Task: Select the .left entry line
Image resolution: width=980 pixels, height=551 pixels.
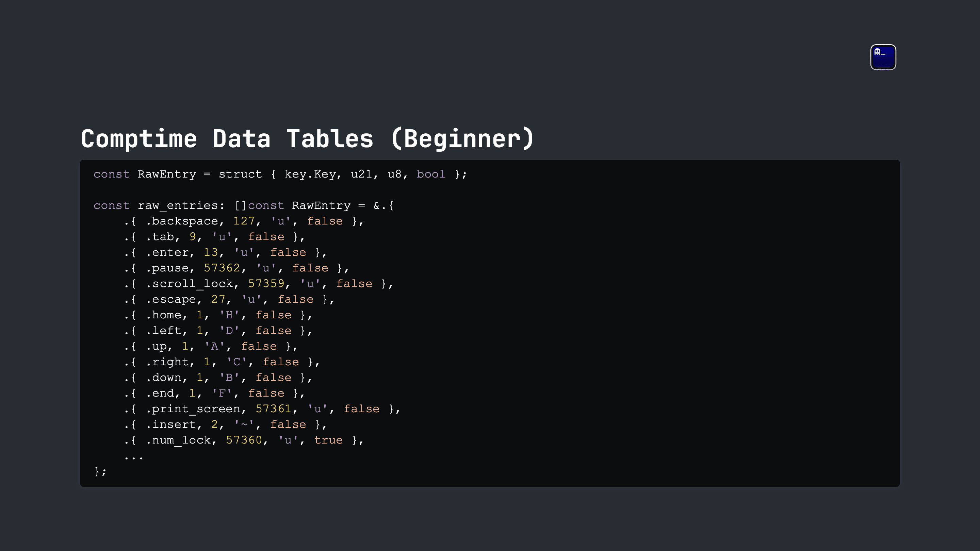Action: coord(218,331)
